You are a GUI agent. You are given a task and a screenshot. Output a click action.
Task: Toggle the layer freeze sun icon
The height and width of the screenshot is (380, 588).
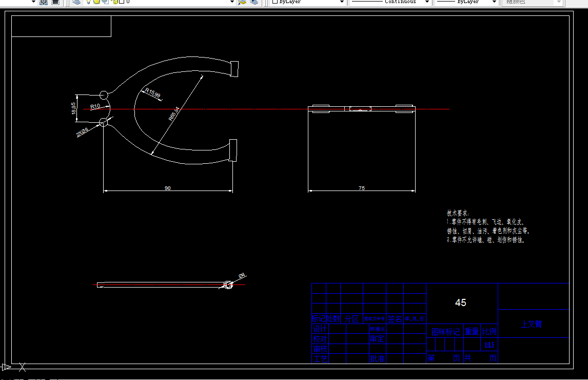(96, 2)
